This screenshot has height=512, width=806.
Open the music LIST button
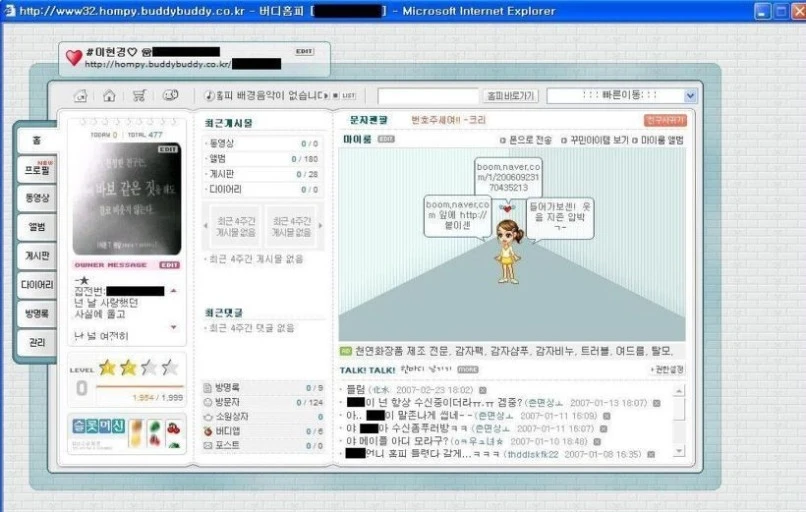[x=349, y=96]
